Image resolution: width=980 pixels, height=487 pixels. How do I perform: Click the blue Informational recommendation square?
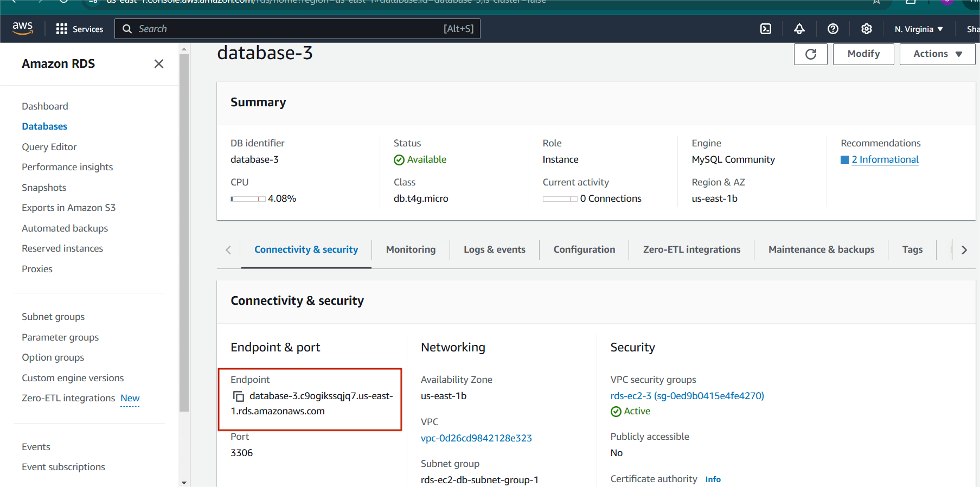pos(844,160)
